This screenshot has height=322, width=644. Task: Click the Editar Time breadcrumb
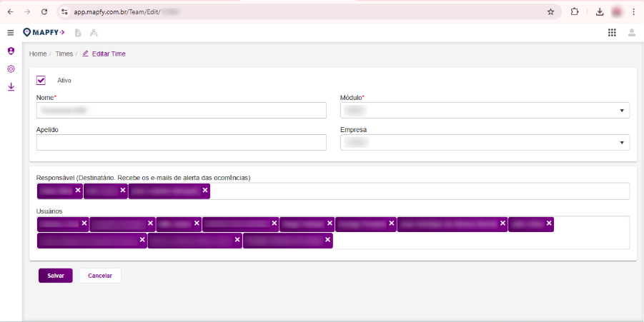point(104,54)
